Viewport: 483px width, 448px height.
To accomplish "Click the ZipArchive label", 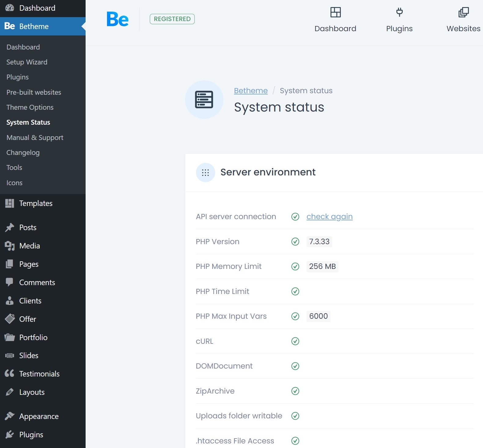I will click(x=215, y=391).
